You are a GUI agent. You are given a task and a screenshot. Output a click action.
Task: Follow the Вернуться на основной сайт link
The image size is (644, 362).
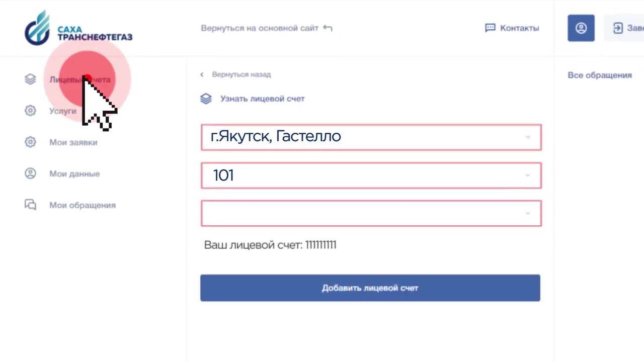point(260,28)
